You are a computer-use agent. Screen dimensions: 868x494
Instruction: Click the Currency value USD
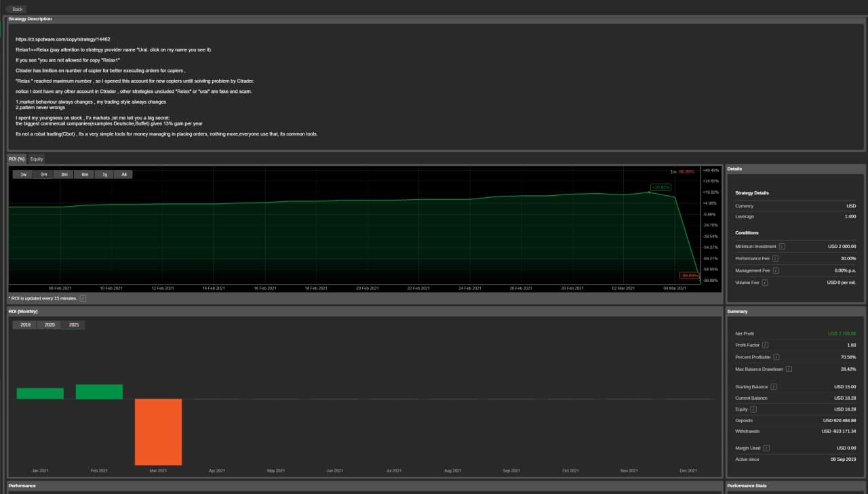(851, 206)
